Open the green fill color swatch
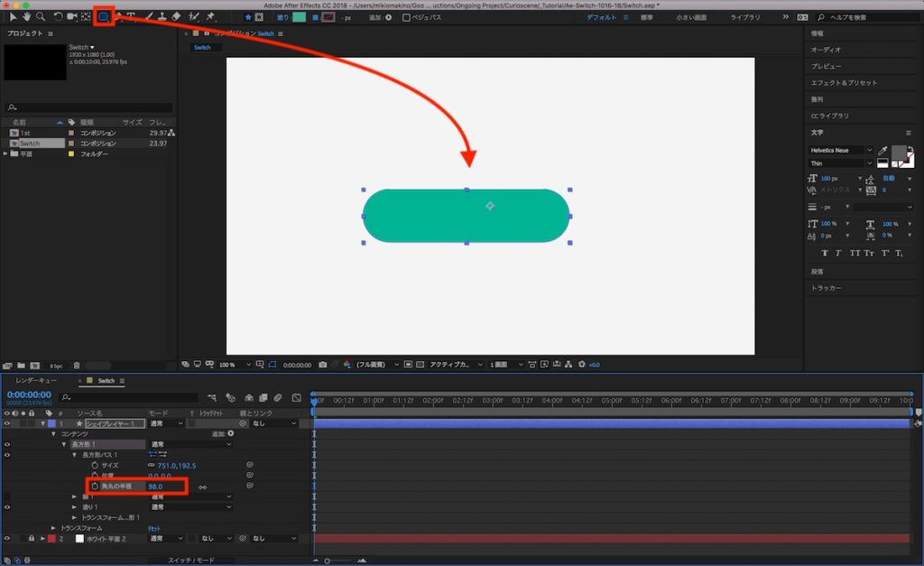 tap(299, 17)
